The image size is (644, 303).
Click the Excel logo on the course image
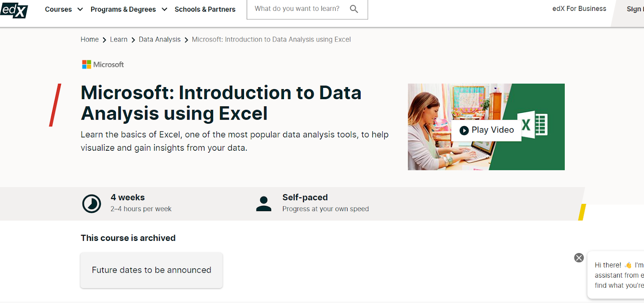point(533,125)
